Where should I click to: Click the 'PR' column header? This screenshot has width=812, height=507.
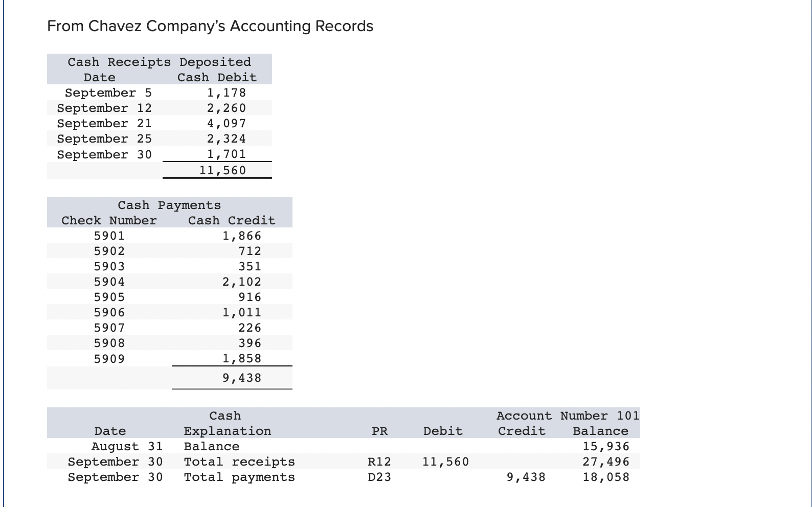(x=379, y=431)
